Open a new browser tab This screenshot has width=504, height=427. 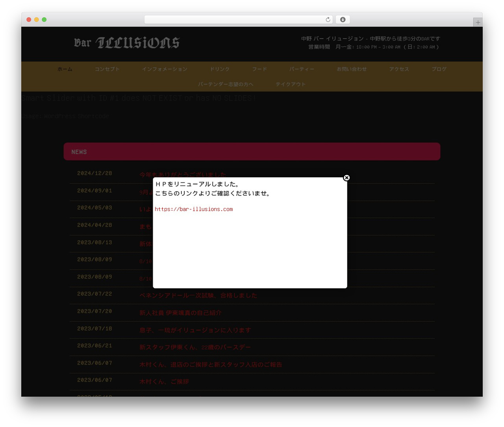tap(478, 22)
